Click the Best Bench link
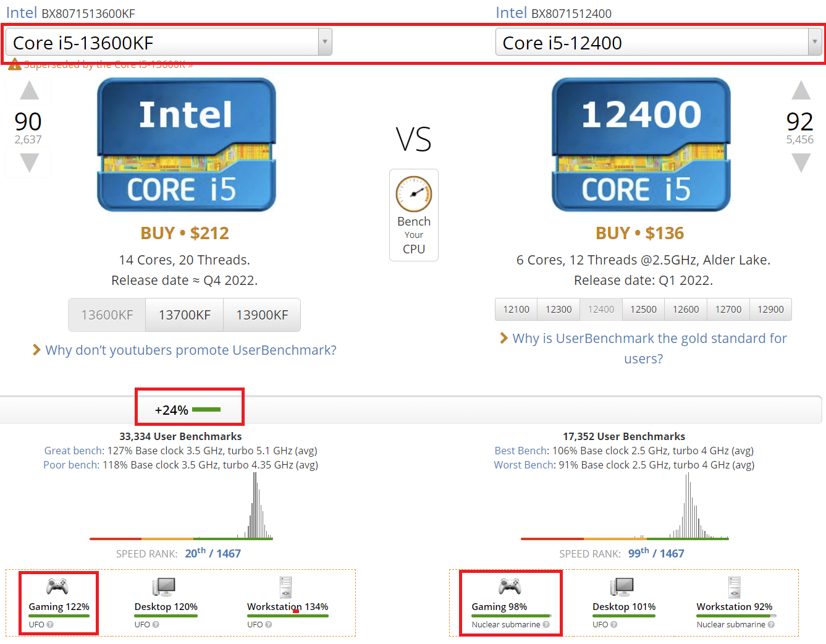This screenshot has height=644, width=826. pyautogui.click(x=521, y=451)
